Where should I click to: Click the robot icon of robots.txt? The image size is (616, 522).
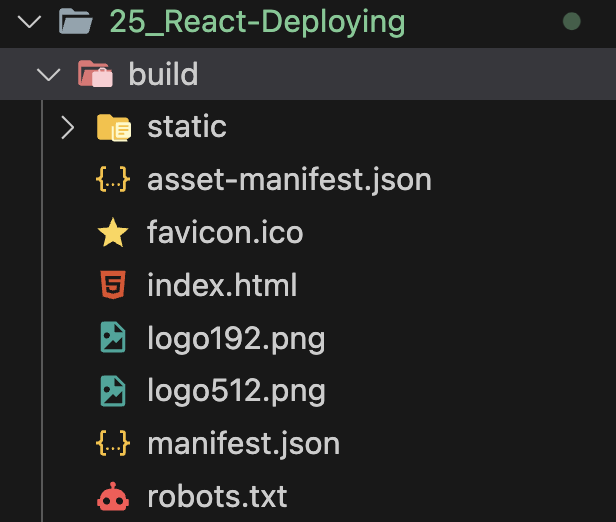113,496
